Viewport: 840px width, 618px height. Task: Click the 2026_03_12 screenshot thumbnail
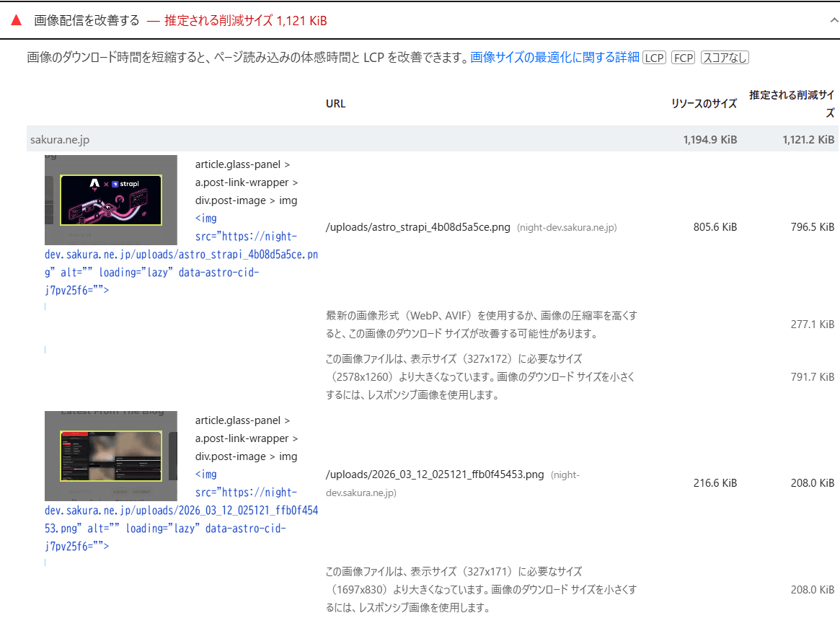(x=110, y=455)
